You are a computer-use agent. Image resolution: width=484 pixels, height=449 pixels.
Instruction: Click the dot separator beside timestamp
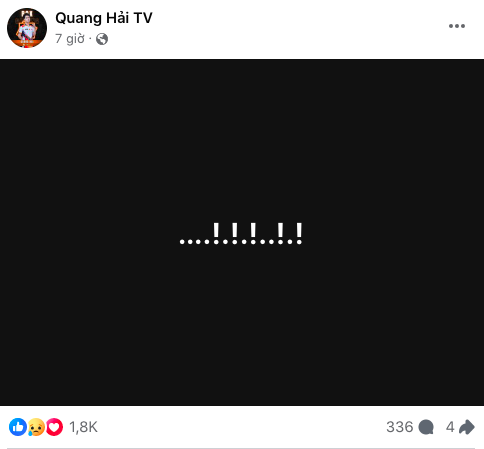90,39
